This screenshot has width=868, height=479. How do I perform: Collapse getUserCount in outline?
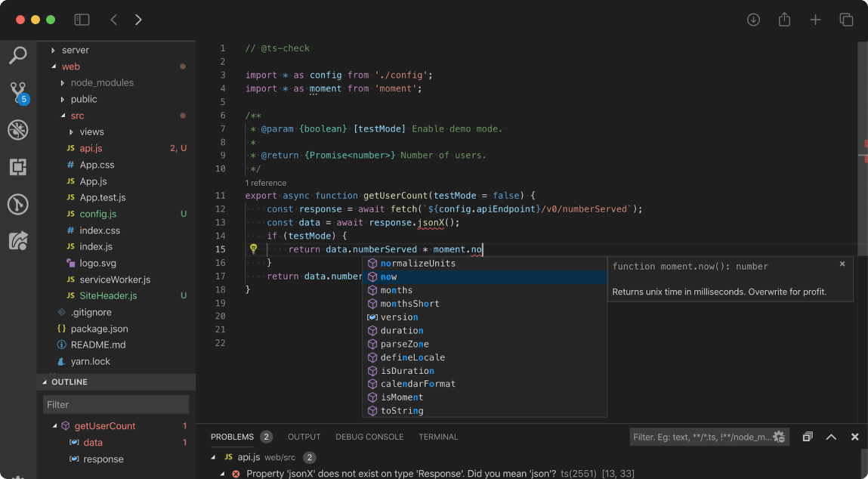pyautogui.click(x=54, y=426)
